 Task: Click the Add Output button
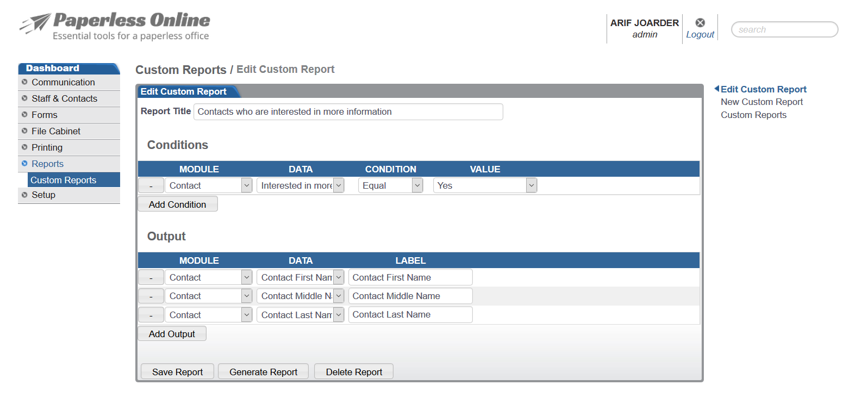point(172,334)
